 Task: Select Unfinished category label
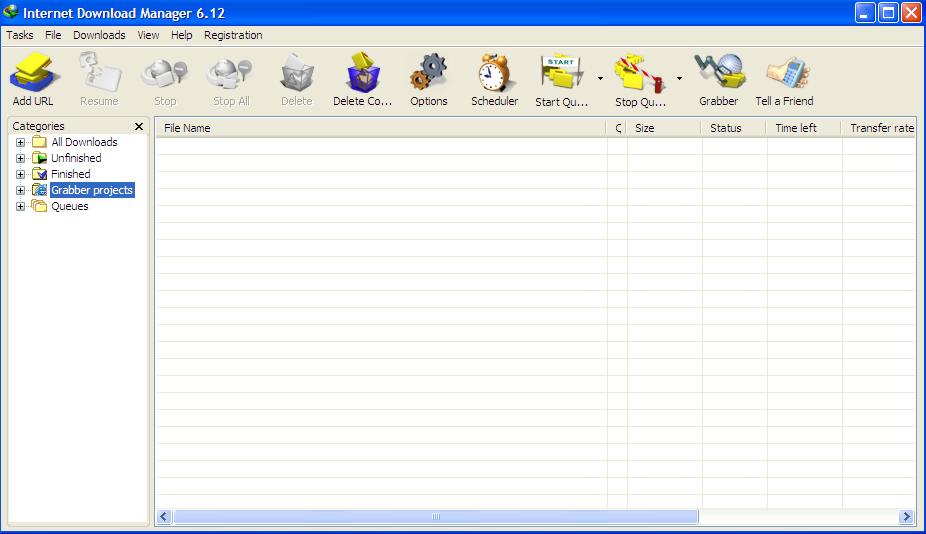[x=76, y=158]
